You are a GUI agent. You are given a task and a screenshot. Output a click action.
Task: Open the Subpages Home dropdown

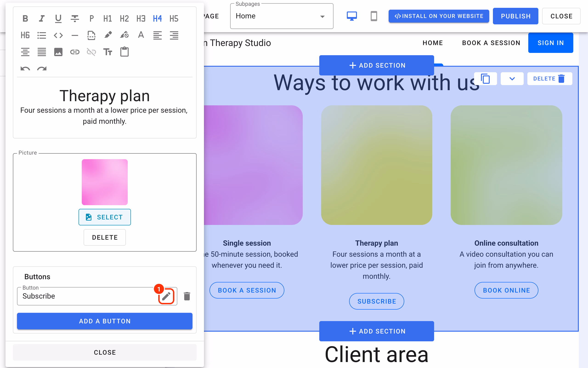[x=282, y=16]
